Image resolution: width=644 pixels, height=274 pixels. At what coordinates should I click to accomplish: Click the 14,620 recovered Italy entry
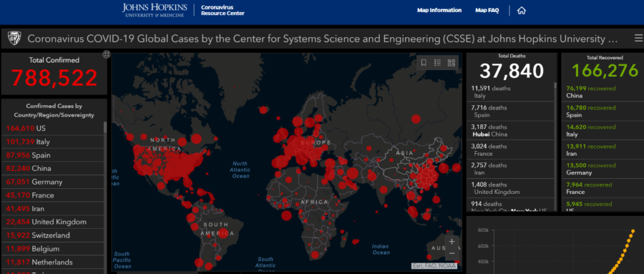[602, 131]
